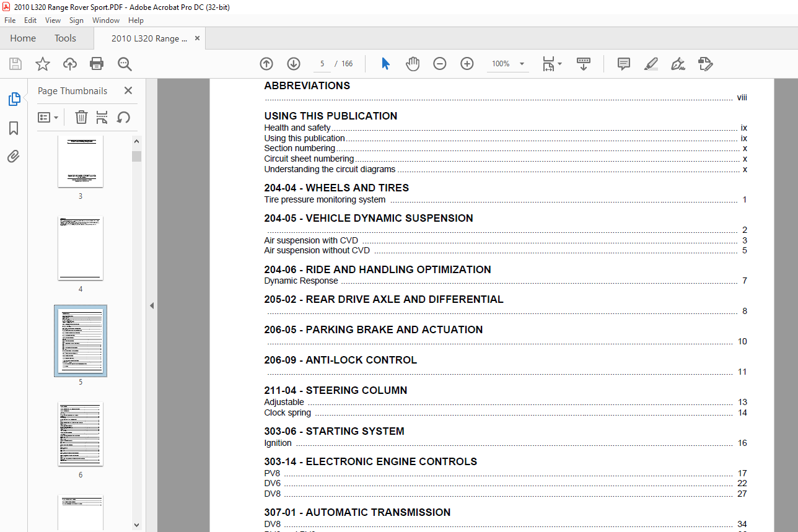This screenshot has height=532, width=798.
Task: Switch to the Home tab
Action: pos(23,38)
